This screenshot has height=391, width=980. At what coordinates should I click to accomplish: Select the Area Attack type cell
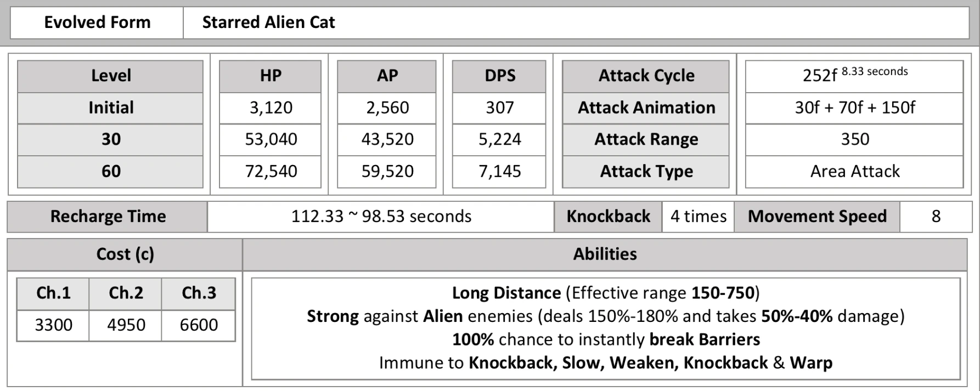pos(854,172)
